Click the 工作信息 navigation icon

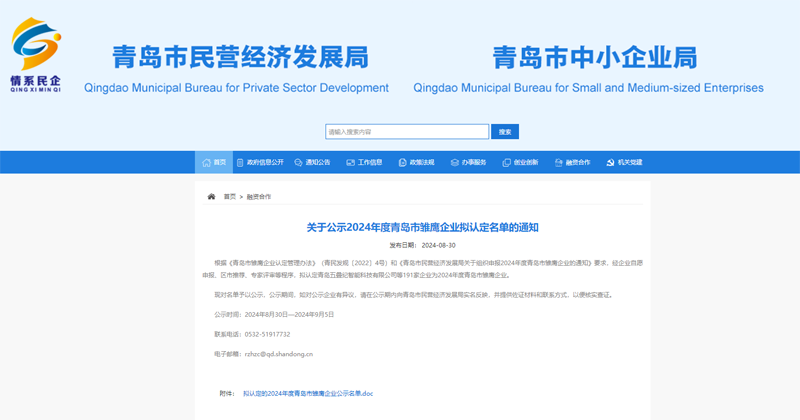click(x=349, y=162)
